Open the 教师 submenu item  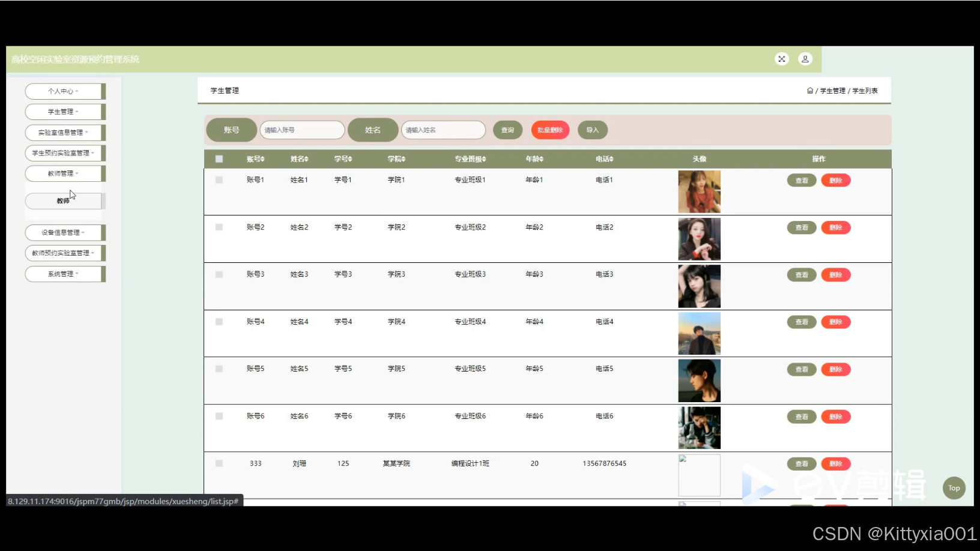point(63,201)
